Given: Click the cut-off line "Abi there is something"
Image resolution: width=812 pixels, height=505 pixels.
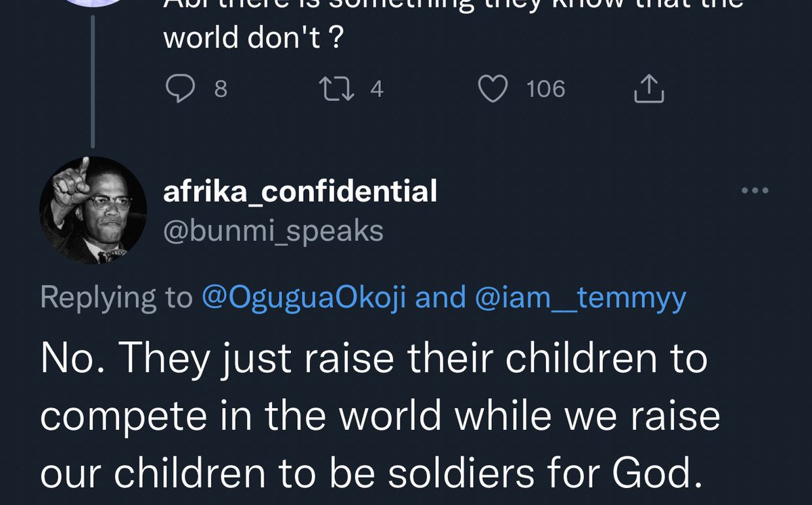Looking at the screenshot, I should (x=453, y=4).
